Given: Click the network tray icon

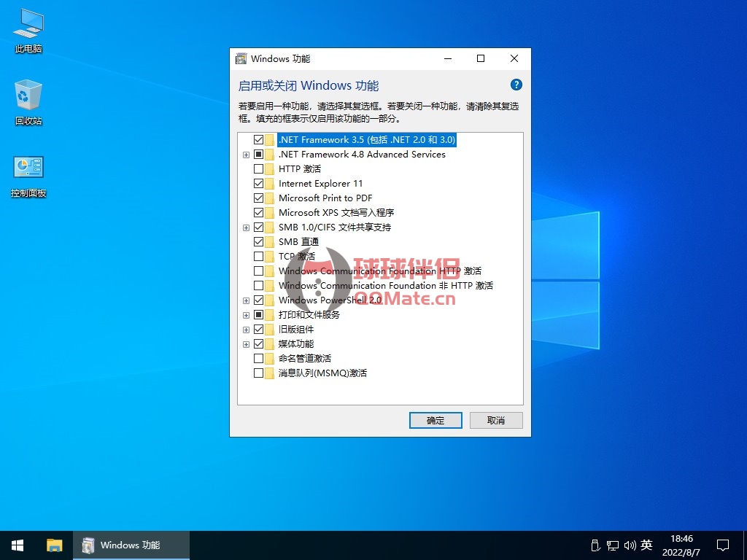Looking at the screenshot, I should 612,545.
